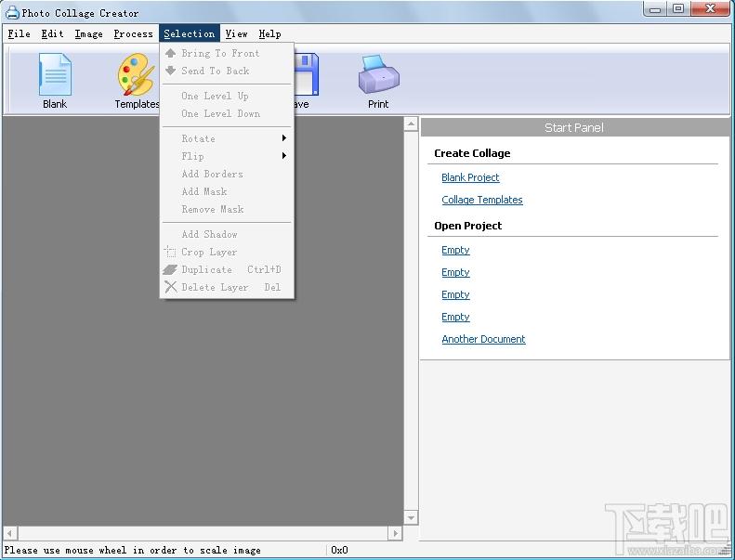Open the Templates palette icon
The width and height of the screenshot is (735, 560).
point(136,74)
